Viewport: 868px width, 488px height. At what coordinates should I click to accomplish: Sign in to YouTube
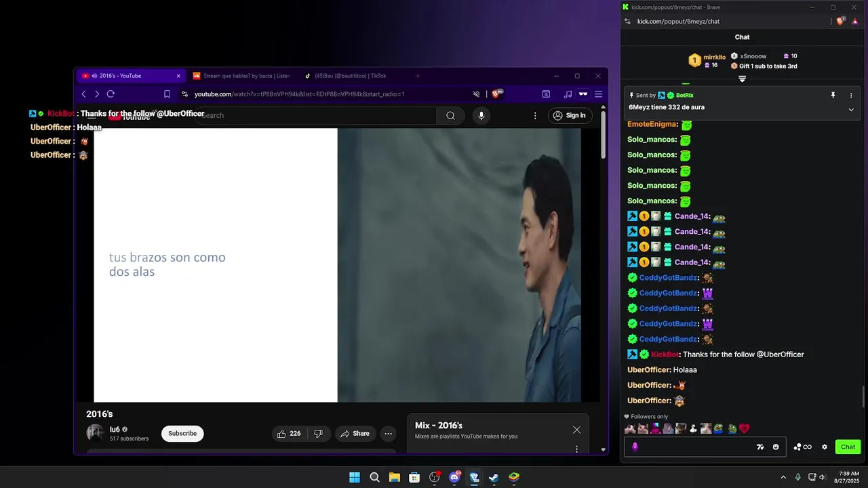[569, 115]
